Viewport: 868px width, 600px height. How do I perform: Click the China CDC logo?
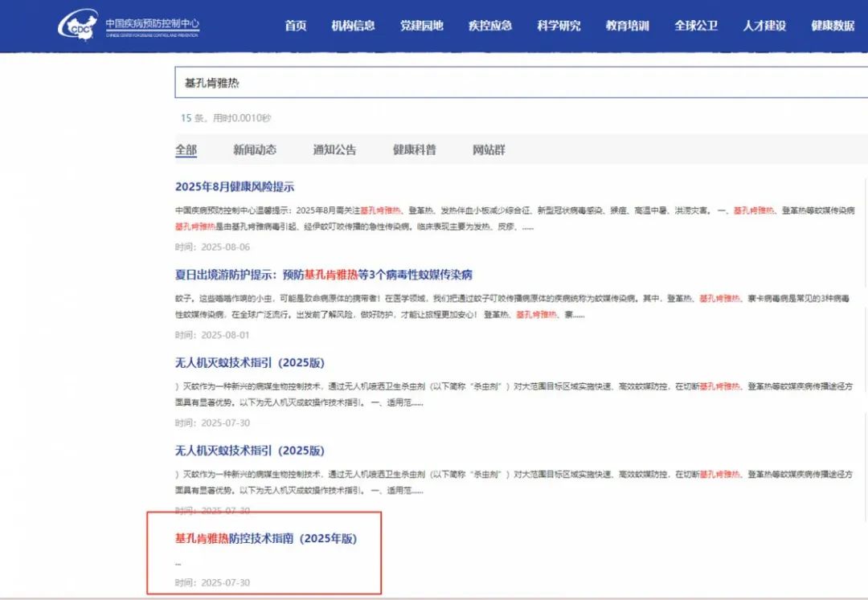(129, 25)
